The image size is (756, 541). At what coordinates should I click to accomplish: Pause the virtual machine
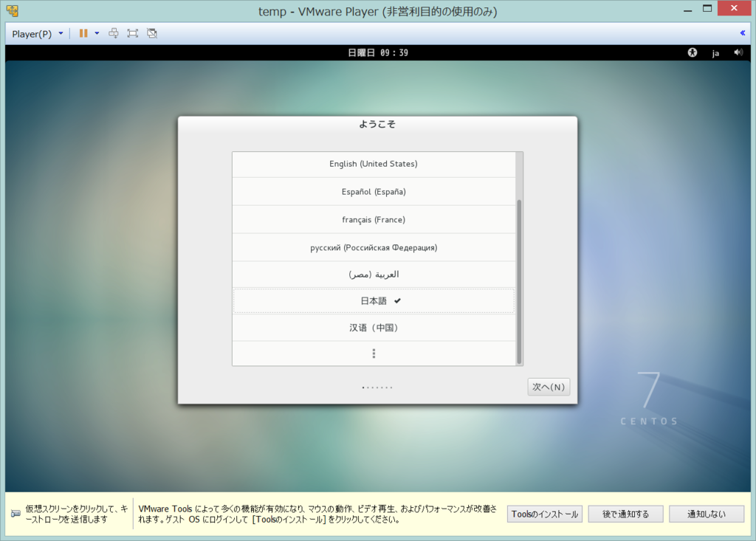(x=83, y=33)
